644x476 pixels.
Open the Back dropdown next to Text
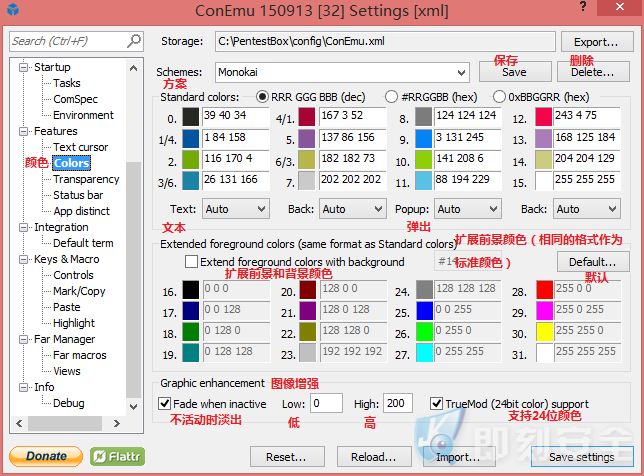point(353,209)
